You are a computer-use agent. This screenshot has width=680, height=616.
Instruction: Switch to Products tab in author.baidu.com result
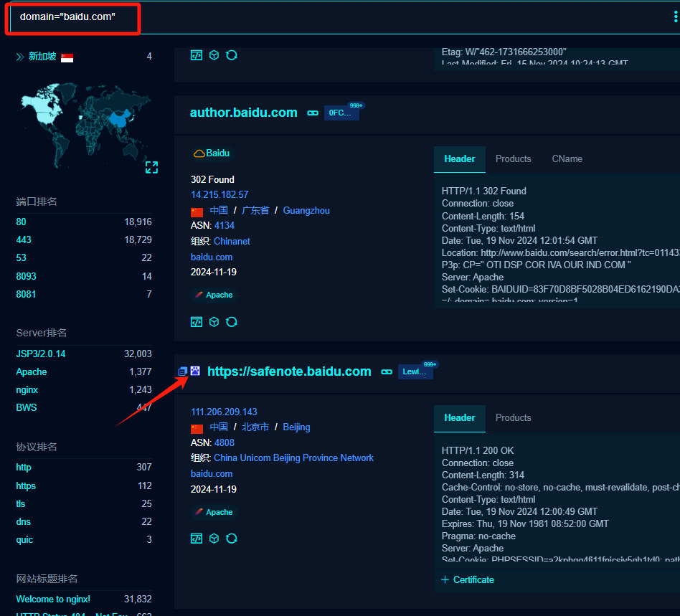tap(514, 159)
